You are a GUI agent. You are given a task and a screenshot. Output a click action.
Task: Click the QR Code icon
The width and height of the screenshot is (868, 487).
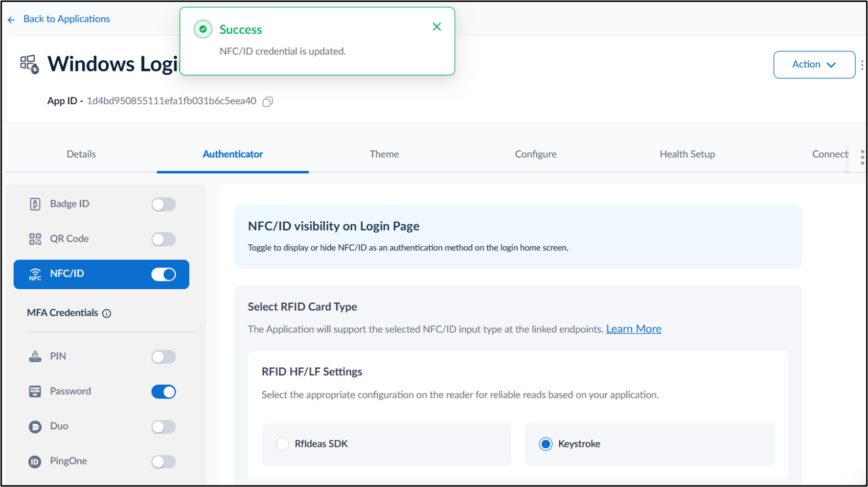click(x=35, y=239)
